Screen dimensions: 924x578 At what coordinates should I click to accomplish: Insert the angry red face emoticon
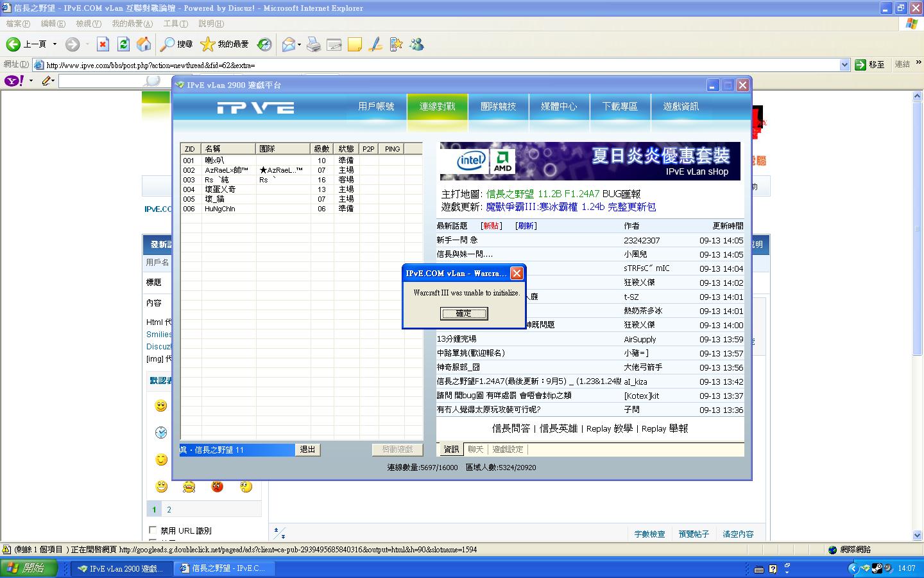pyautogui.click(x=218, y=487)
